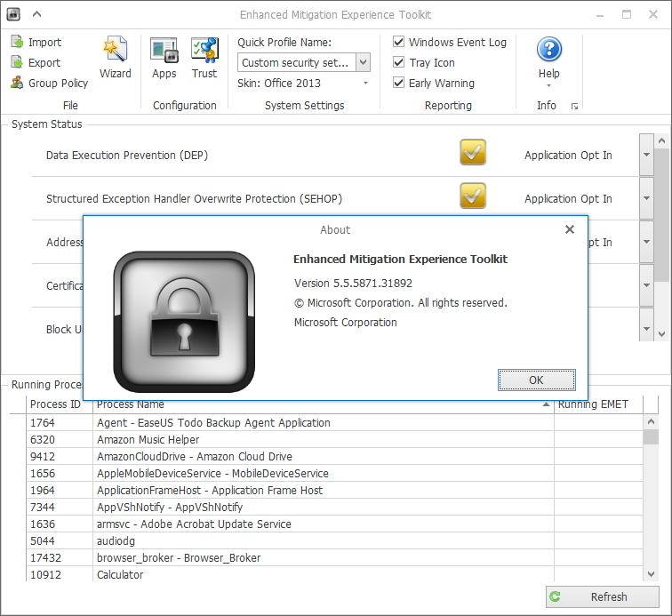Click the Import icon in File group
This screenshot has height=616, width=672.
click(x=17, y=42)
